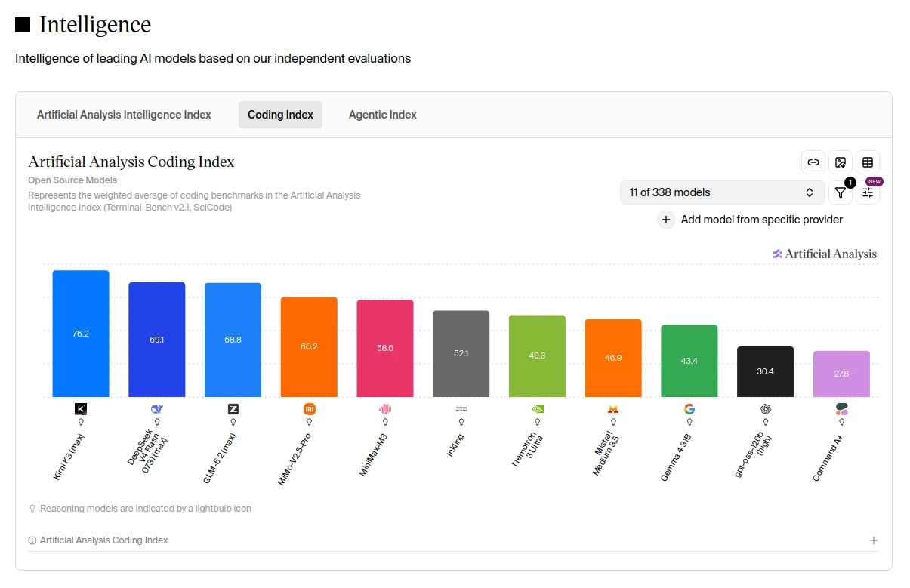This screenshot has width=910, height=588.
Task: Click the blue Kimi K3 bar showing 76.2
Action: 81,334
